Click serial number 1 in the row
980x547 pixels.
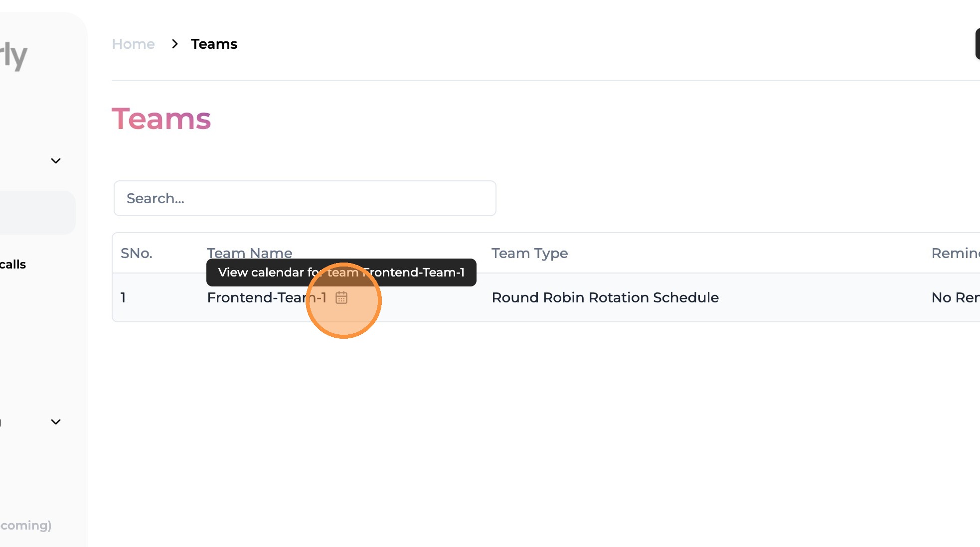[x=123, y=297]
